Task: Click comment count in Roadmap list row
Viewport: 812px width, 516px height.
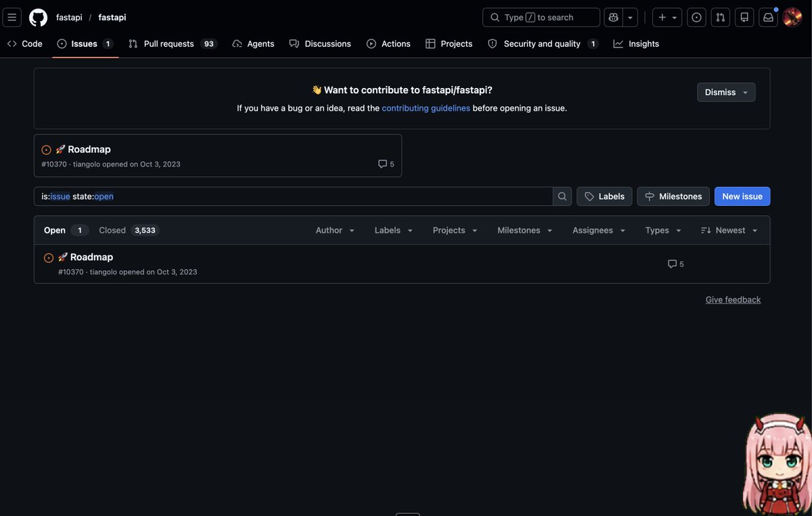Action: click(676, 264)
